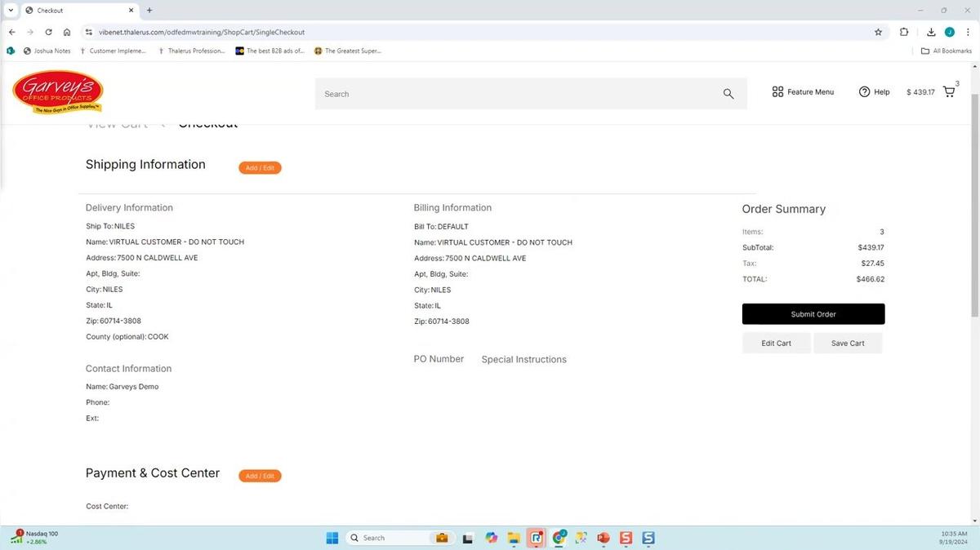Click the page vertical scrollbar
The width and height of the screenshot is (980, 550).
[974, 245]
